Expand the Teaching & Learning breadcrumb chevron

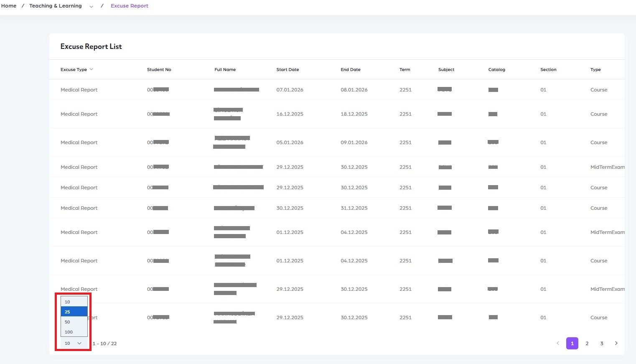coord(91,6)
